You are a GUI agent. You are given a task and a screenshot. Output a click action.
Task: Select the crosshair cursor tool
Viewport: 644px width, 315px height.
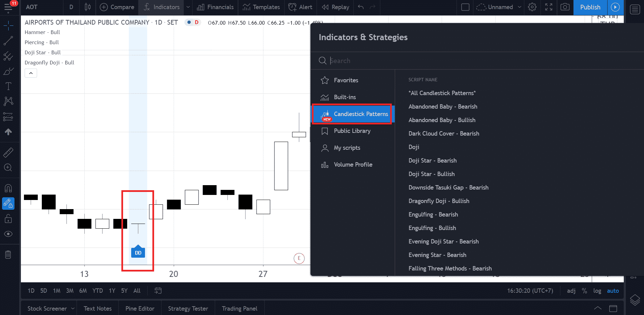[x=8, y=25]
